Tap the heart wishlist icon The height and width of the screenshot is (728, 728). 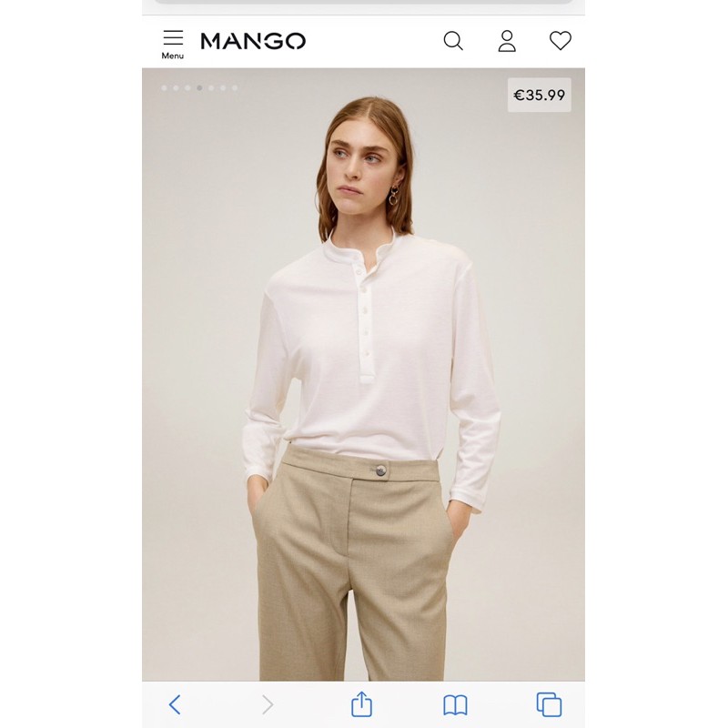[561, 40]
